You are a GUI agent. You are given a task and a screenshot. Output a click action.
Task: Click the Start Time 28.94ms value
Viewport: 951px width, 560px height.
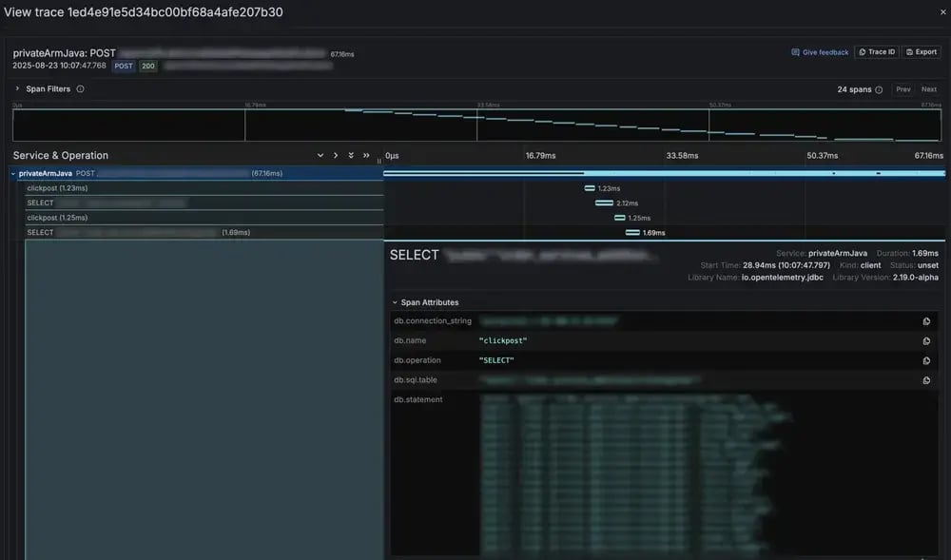pos(786,265)
